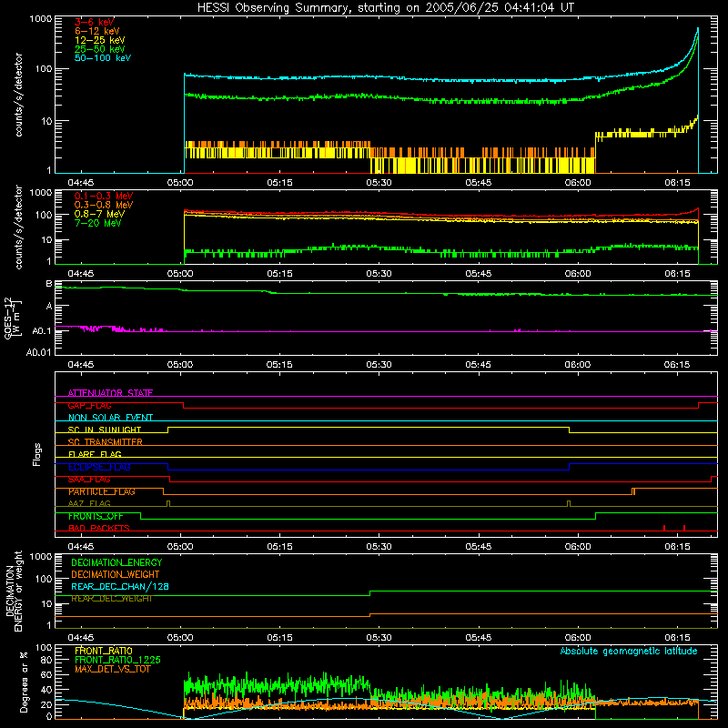Select the NON_SOLAR_EVENT flag label
728x728 pixels.
(x=110, y=418)
